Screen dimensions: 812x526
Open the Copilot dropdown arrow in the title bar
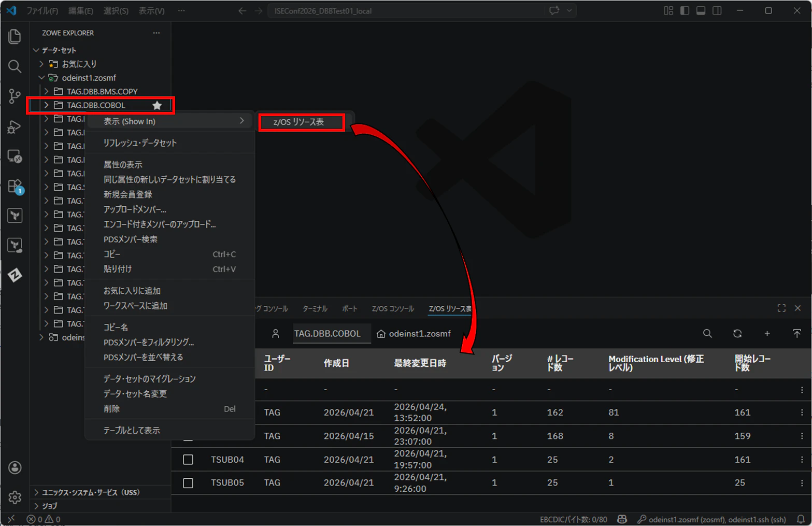(569, 10)
